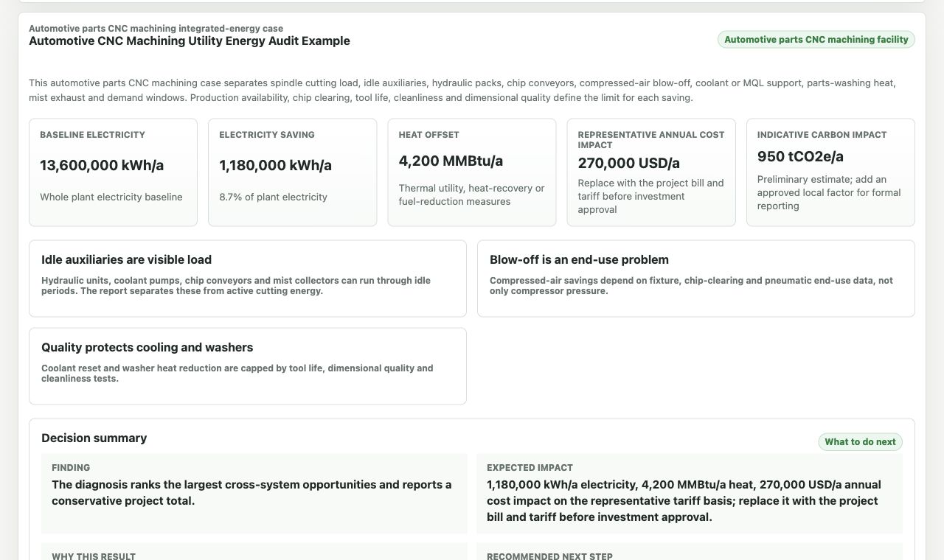Select the '13,600,000 kWh/a' baseline value
The width and height of the screenshot is (944, 560).
click(102, 165)
